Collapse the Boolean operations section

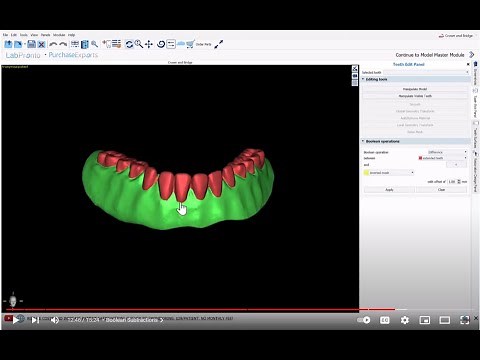click(363, 141)
